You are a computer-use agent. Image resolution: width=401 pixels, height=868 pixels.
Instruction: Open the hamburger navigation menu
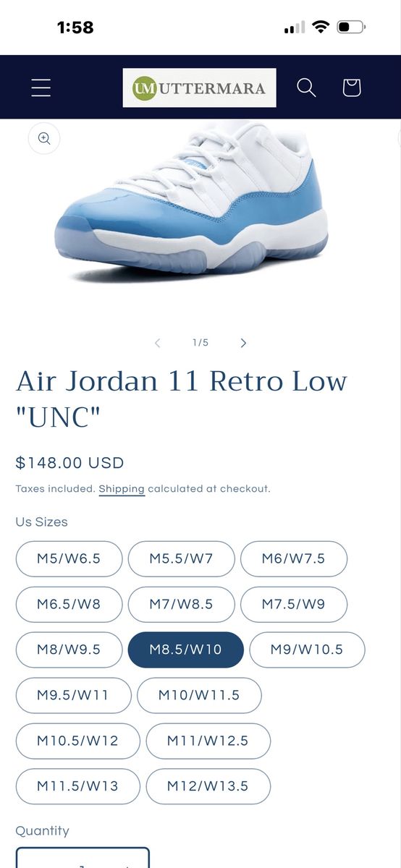tap(41, 88)
